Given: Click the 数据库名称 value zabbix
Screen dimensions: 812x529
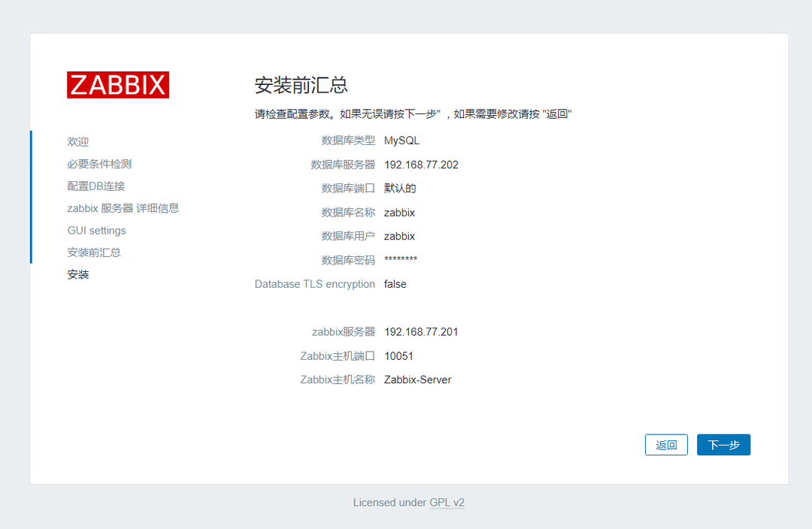Looking at the screenshot, I should pos(399,213).
